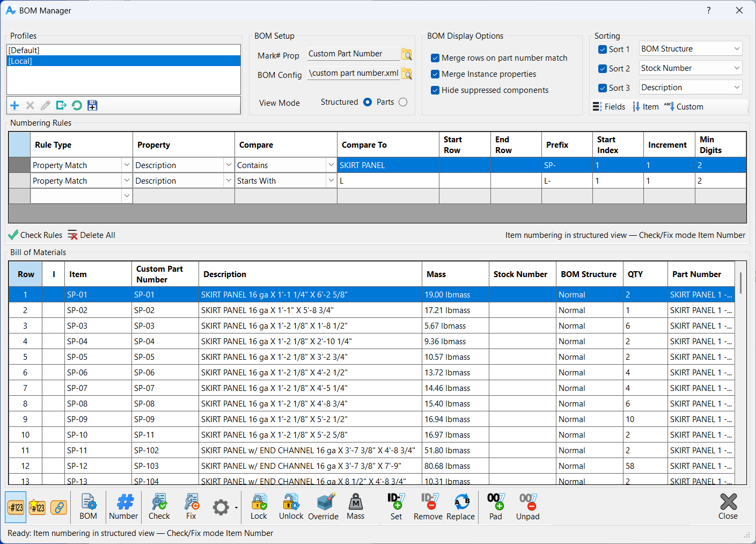Browse for the BOM Config file

click(x=407, y=74)
